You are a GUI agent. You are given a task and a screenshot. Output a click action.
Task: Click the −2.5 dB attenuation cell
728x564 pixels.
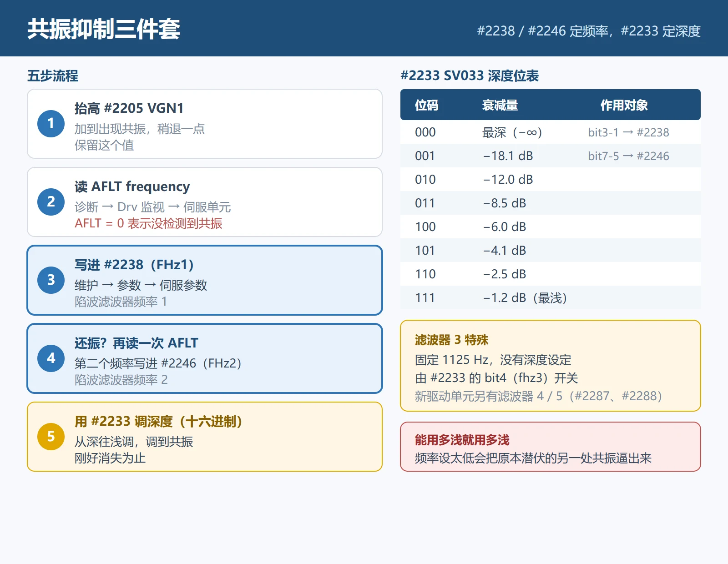pyautogui.click(x=504, y=274)
